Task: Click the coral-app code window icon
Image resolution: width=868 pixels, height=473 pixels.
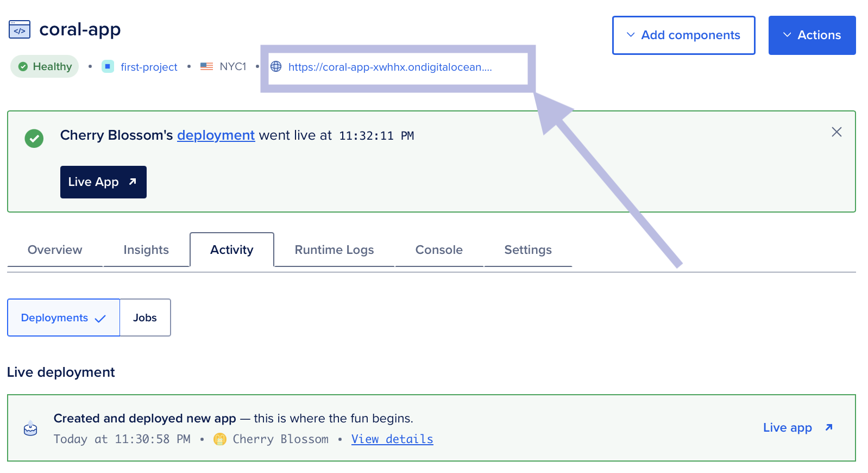Action: coord(20,30)
